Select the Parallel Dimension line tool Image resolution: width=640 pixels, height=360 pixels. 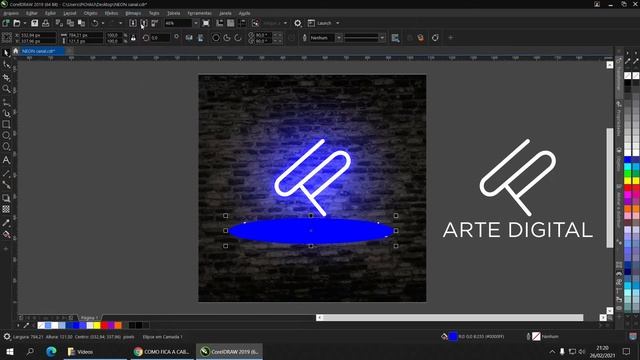tap(6, 174)
